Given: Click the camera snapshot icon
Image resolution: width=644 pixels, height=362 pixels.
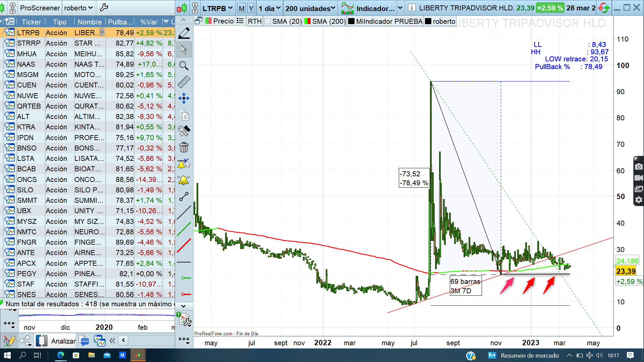Looking at the screenshot, I should pyautogui.click(x=639, y=167).
